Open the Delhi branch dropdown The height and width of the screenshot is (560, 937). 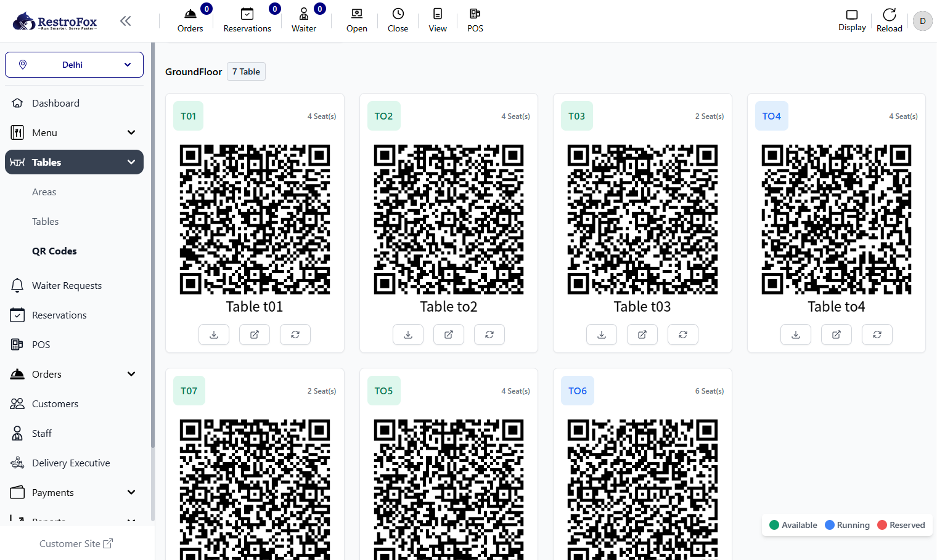coord(74,65)
